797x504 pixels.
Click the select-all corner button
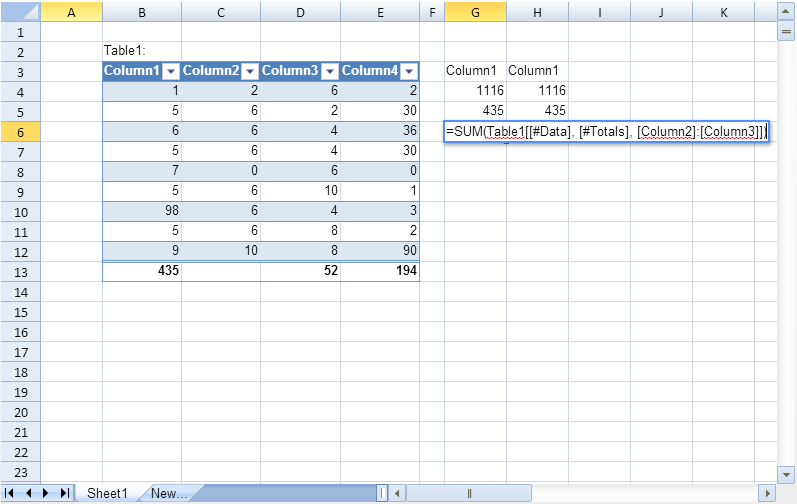(x=20, y=12)
